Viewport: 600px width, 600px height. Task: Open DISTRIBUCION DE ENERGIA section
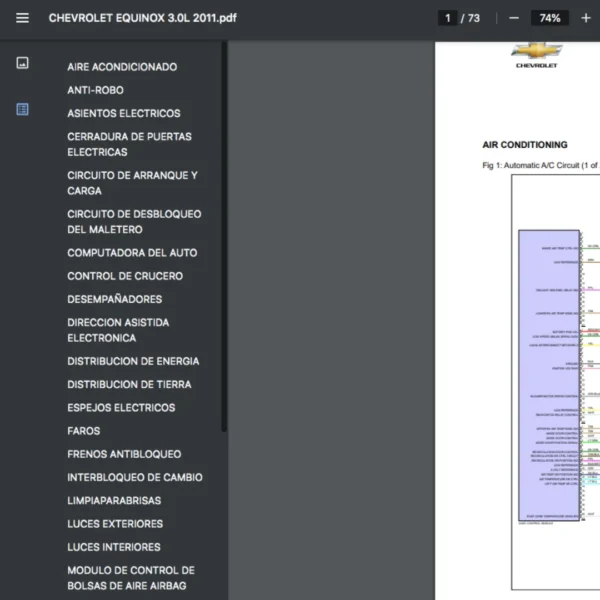133,361
